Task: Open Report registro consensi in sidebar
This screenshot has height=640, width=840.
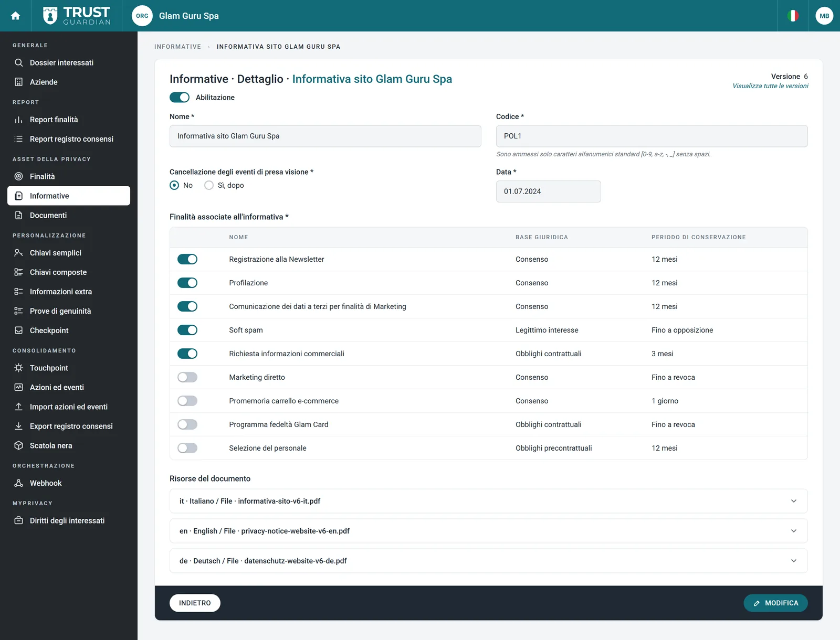Action: coord(69,139)
